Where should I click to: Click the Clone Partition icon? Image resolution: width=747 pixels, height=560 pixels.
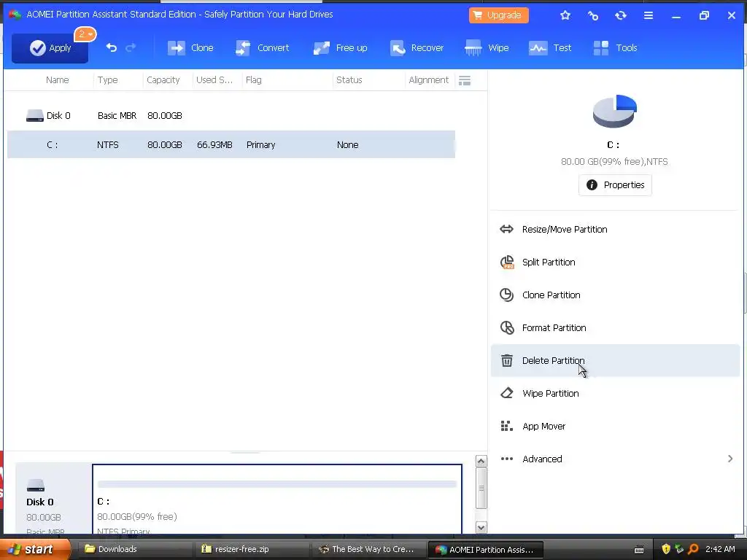point(506,295)
